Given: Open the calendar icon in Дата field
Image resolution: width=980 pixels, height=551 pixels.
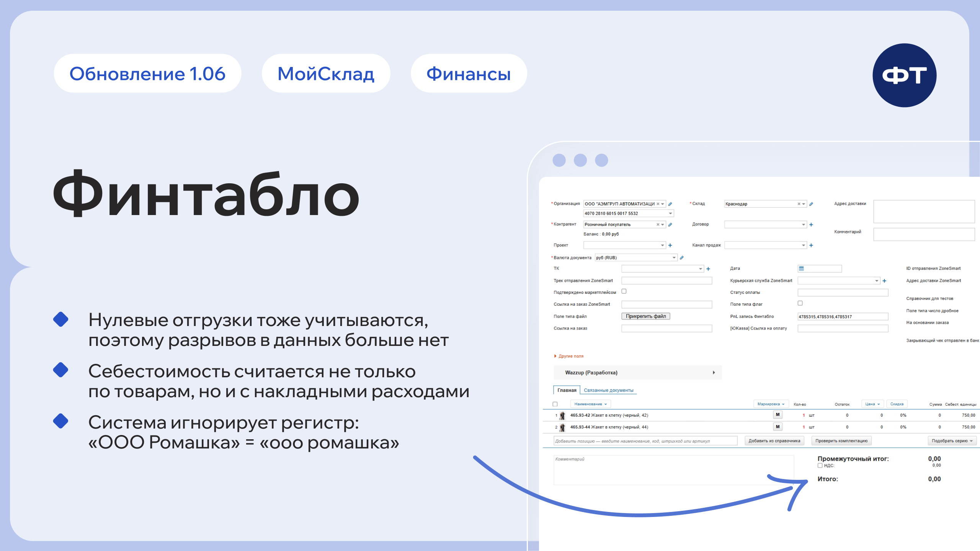Looking at the screenshot, I should tap(801, 269).
